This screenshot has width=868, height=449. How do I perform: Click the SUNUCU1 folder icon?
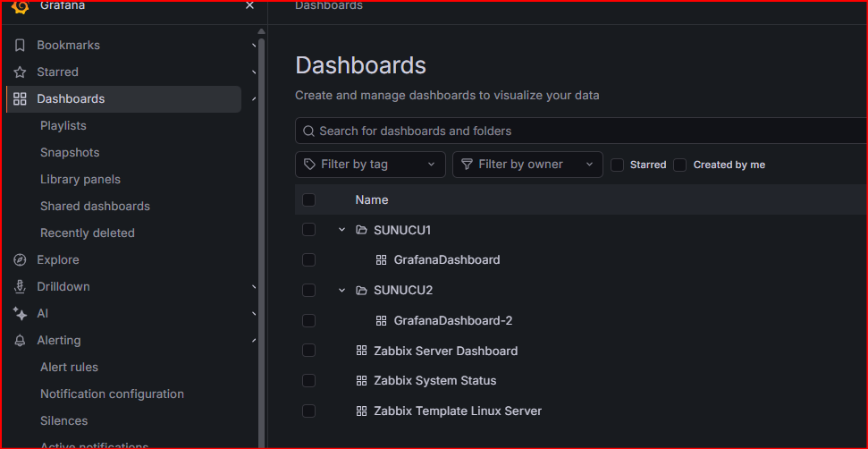point(361,230)
